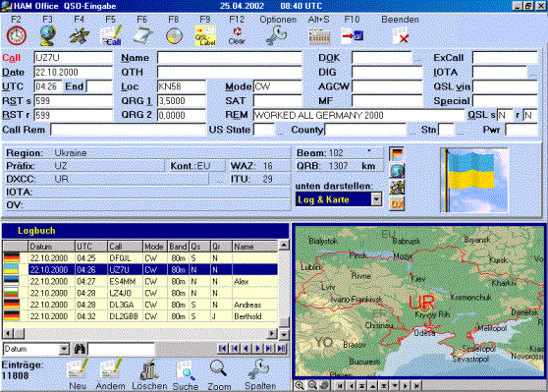Zoom out on the map
The height and width of the screenshot is (392, 548).
pyautogui.click(x=312, y=385)
